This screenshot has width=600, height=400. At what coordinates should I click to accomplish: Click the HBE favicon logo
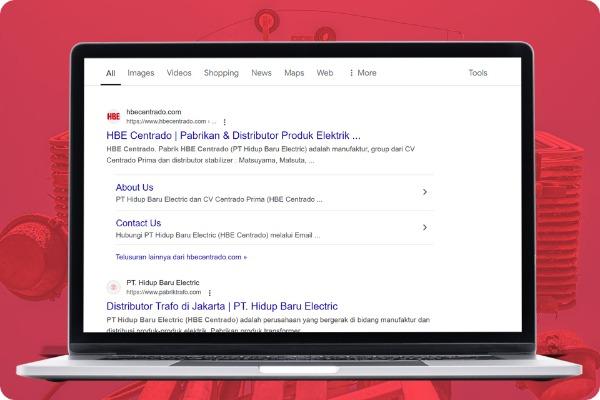coord(113,116)
